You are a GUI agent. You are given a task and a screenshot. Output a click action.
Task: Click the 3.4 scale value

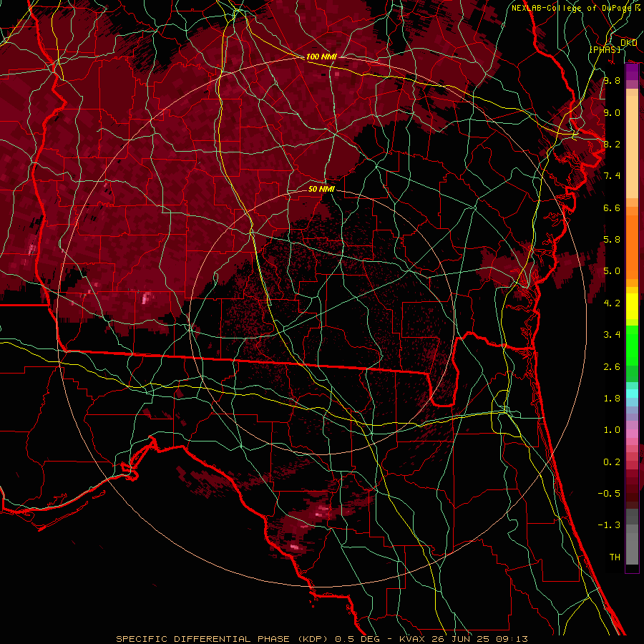point(612,335)
